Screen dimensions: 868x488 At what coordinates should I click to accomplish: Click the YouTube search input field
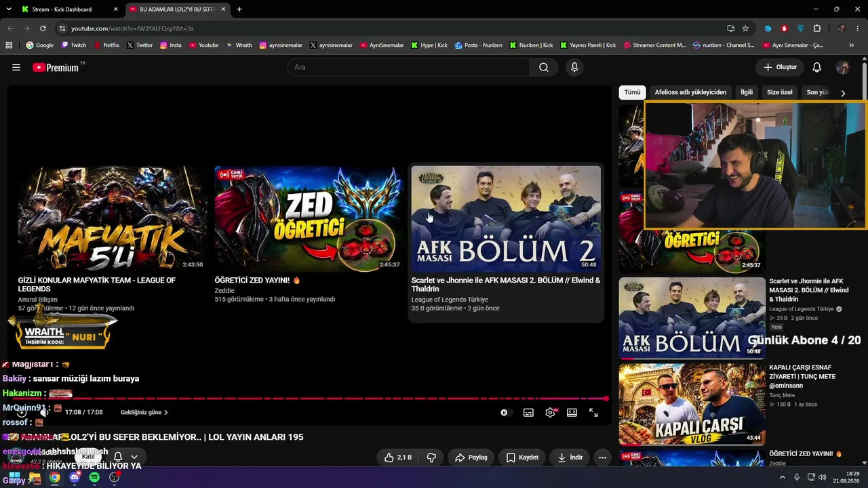[408, 67]
